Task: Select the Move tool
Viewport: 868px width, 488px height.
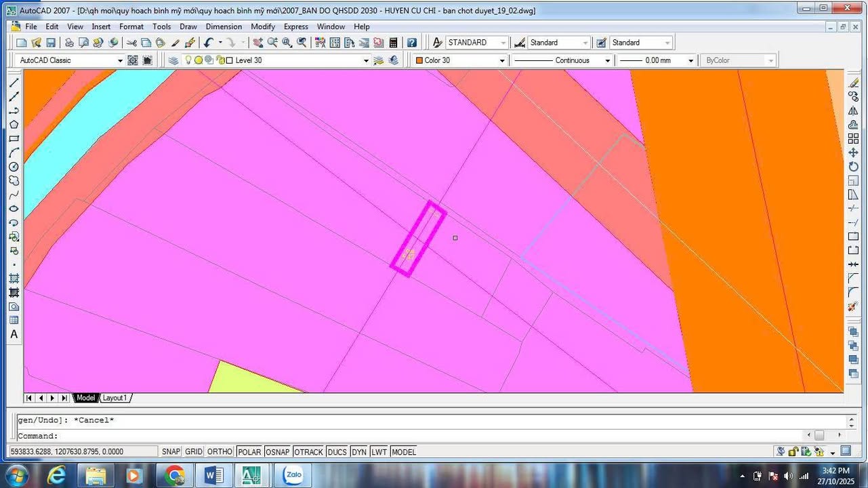Action: pos(853,152)
